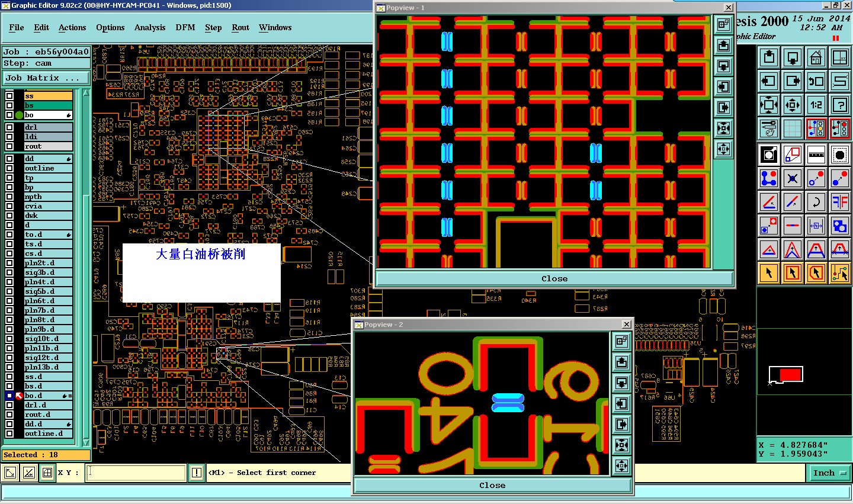853x504 pixels.
Task: Click in the X Y coordinate input field
Action: coord(136,473)
